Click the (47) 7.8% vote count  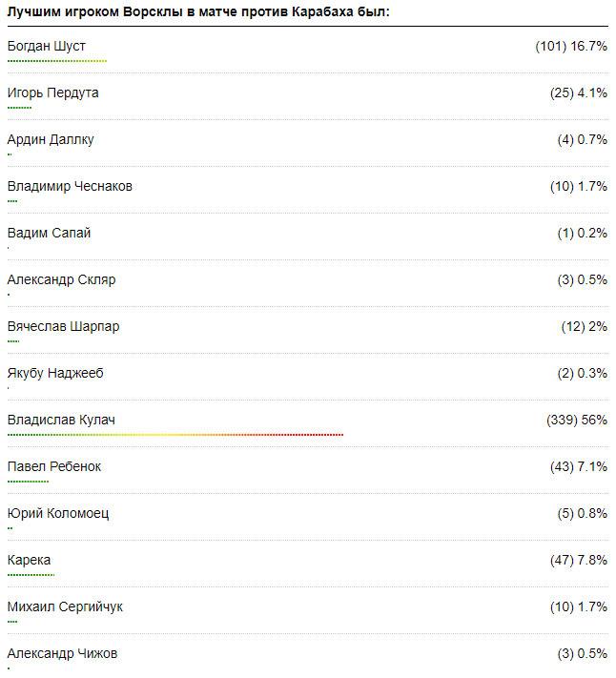(579, 560)
